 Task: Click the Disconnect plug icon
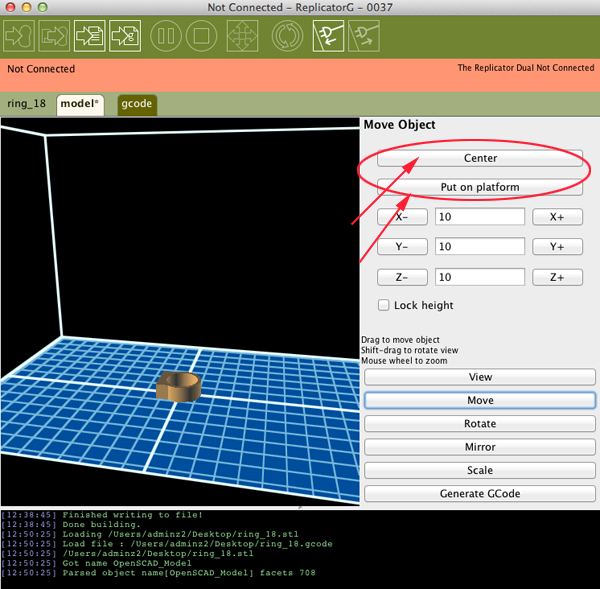[364, 36]
